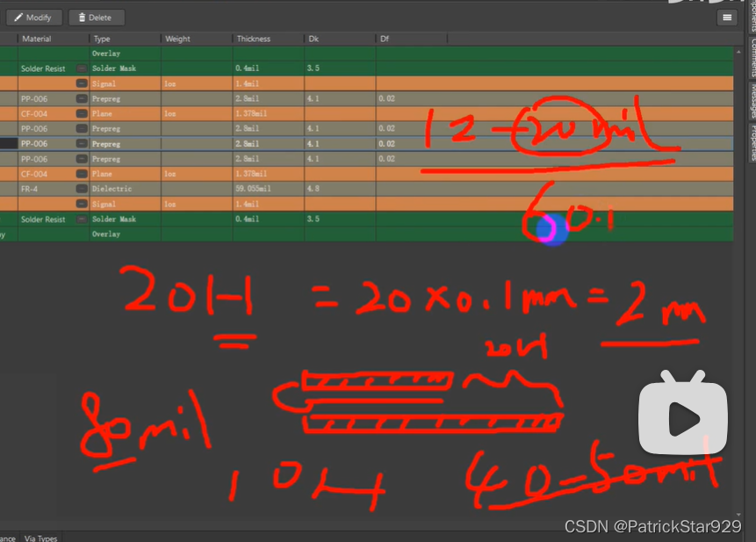Open the Messages side panel tab
This screenshot has height=542, width=756.
[752, 101]
